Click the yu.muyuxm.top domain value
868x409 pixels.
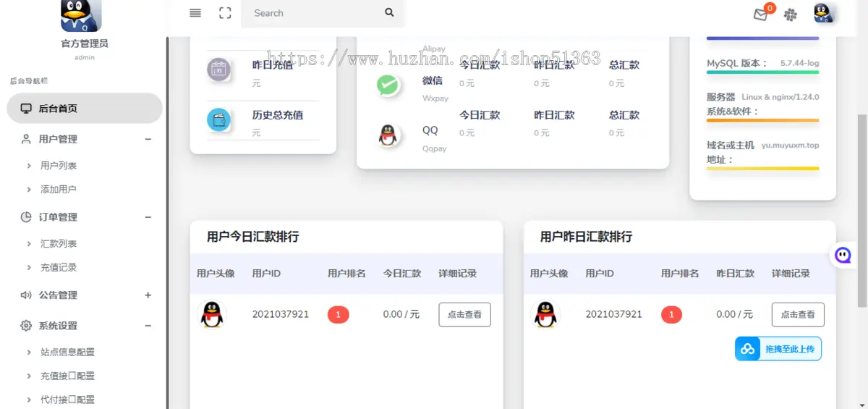[791, 146]
